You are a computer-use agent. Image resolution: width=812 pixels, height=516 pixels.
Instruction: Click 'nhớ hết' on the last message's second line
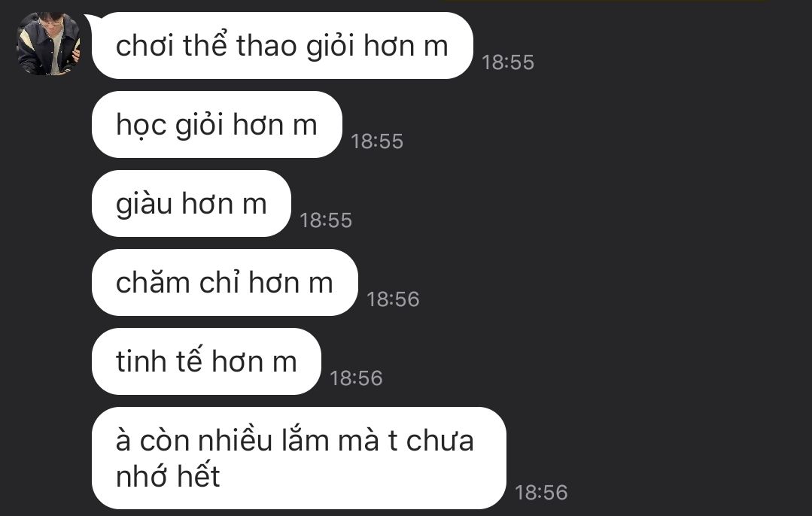[169, 476]
